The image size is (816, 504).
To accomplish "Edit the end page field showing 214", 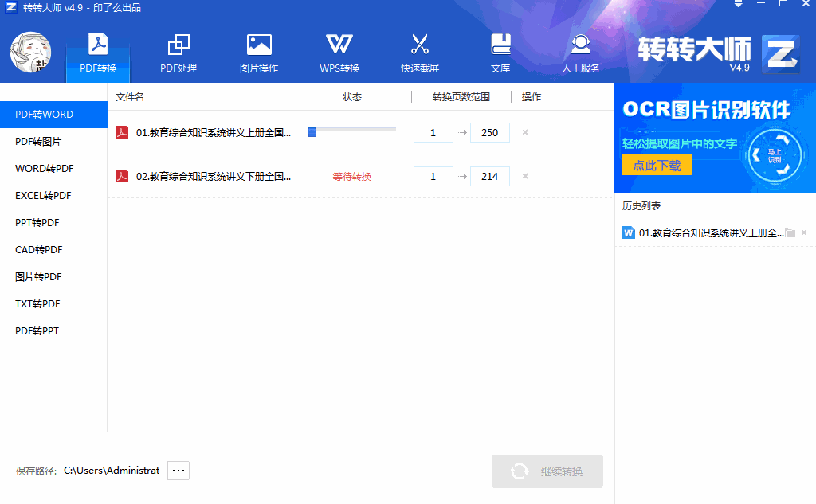I will tap(490, 176).
